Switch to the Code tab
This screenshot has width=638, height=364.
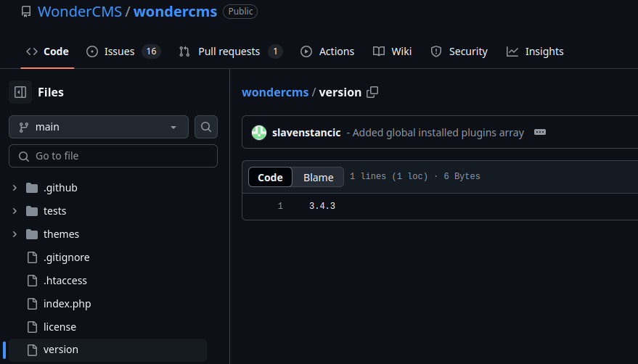coord(47,51)
